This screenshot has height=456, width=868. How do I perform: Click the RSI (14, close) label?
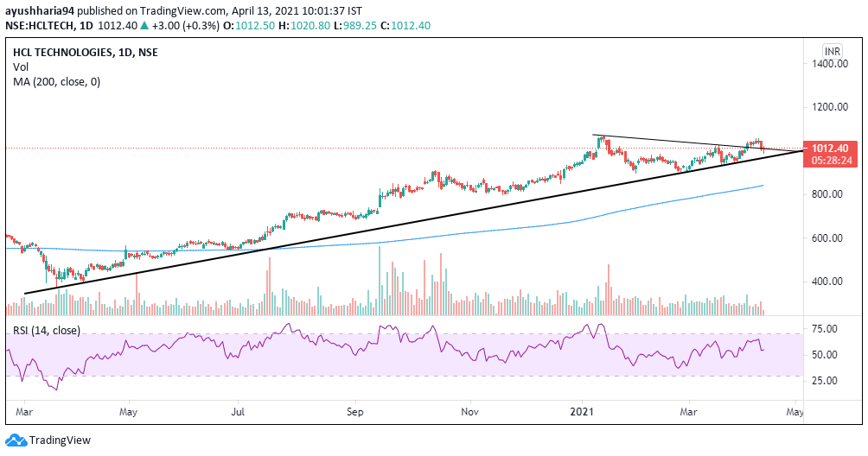tap(47, 331)
